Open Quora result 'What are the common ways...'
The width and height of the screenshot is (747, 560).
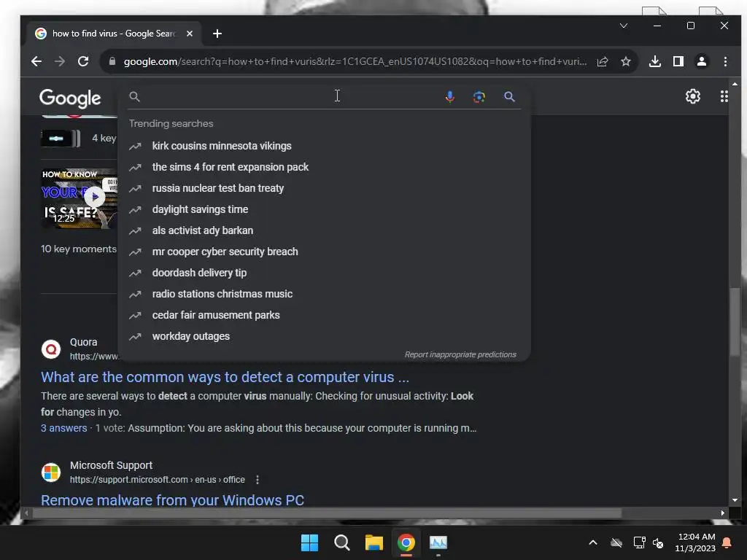[225, 377]
